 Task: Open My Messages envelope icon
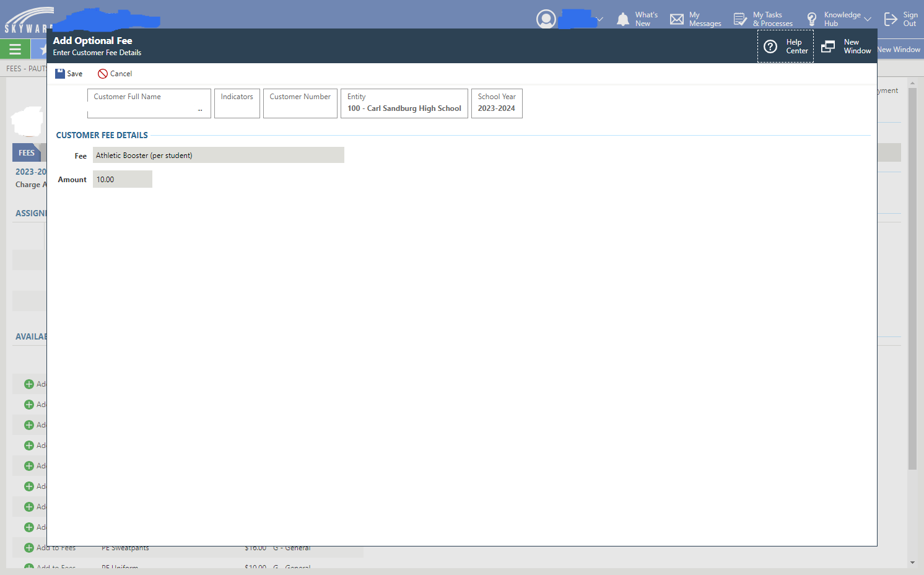pos(677,19)
